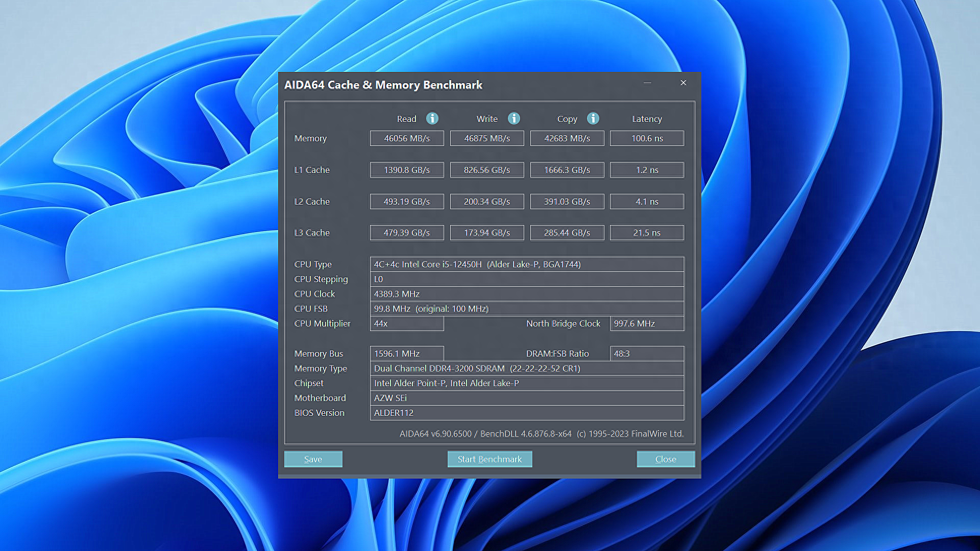Click the CPU Multiplier label
Viewport: 980px width, 551px height.
tap(322, 323)
